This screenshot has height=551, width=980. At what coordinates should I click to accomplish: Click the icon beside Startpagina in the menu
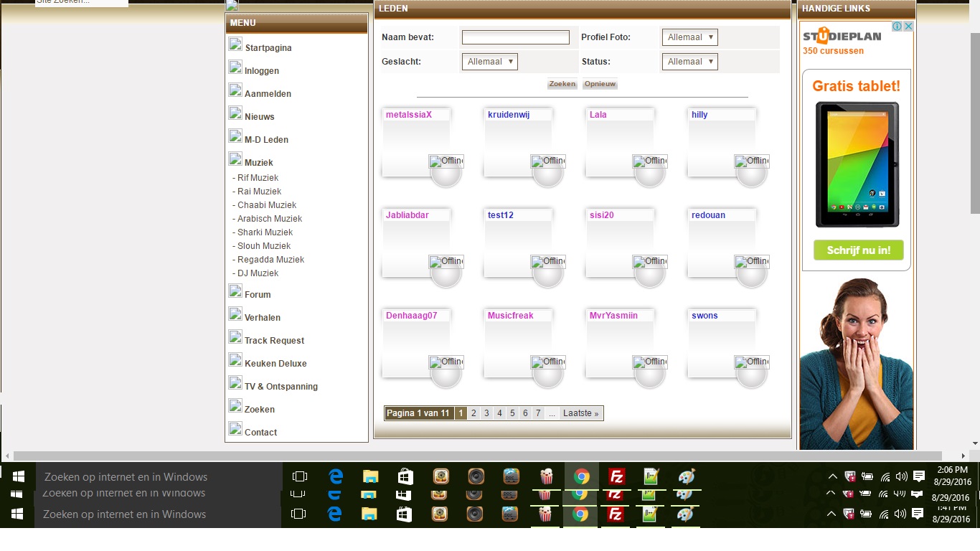[x=235, y=44]
